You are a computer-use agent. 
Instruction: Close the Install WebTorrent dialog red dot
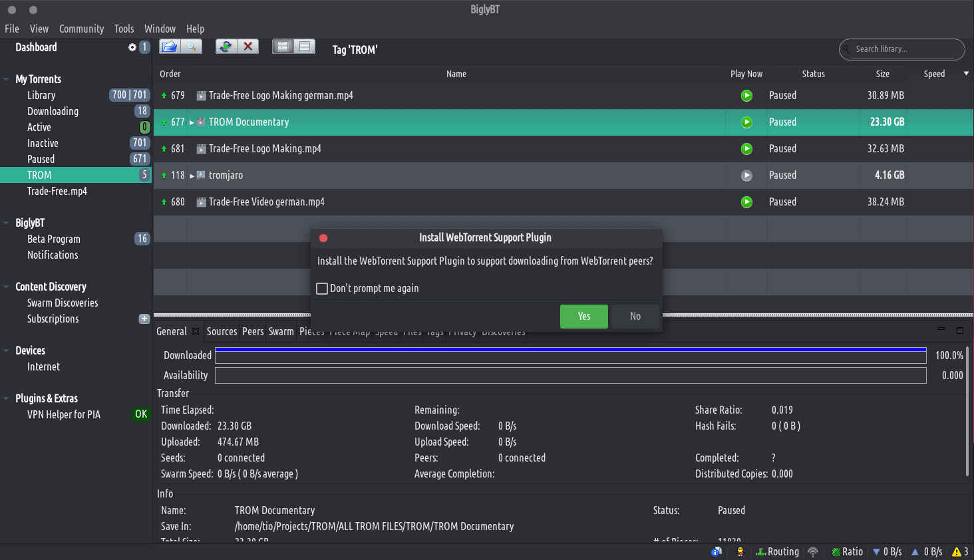323,238
